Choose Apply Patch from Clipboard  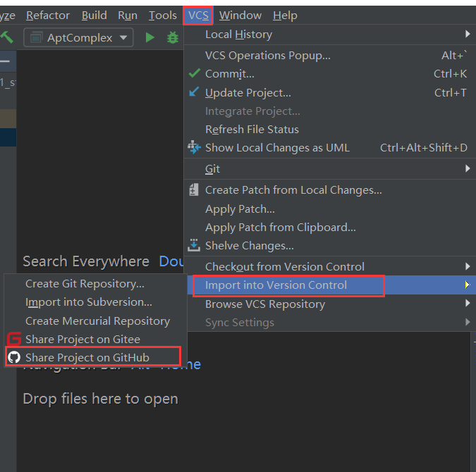pos(330,228)
